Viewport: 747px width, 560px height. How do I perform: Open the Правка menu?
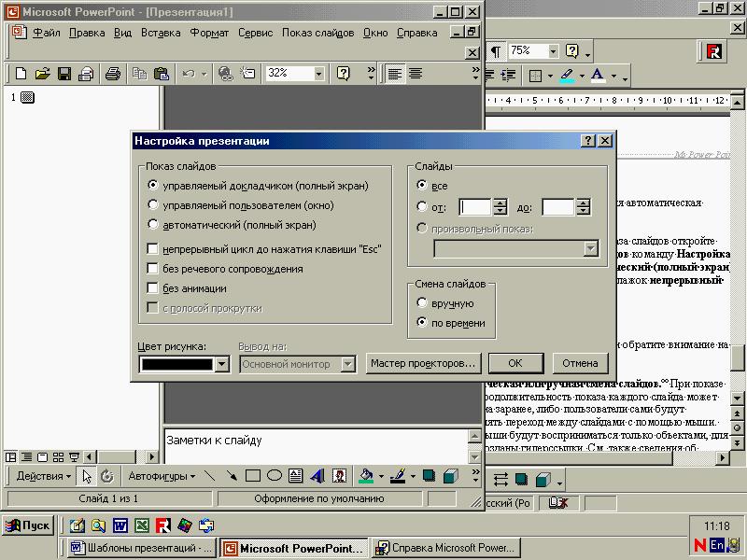87,33
